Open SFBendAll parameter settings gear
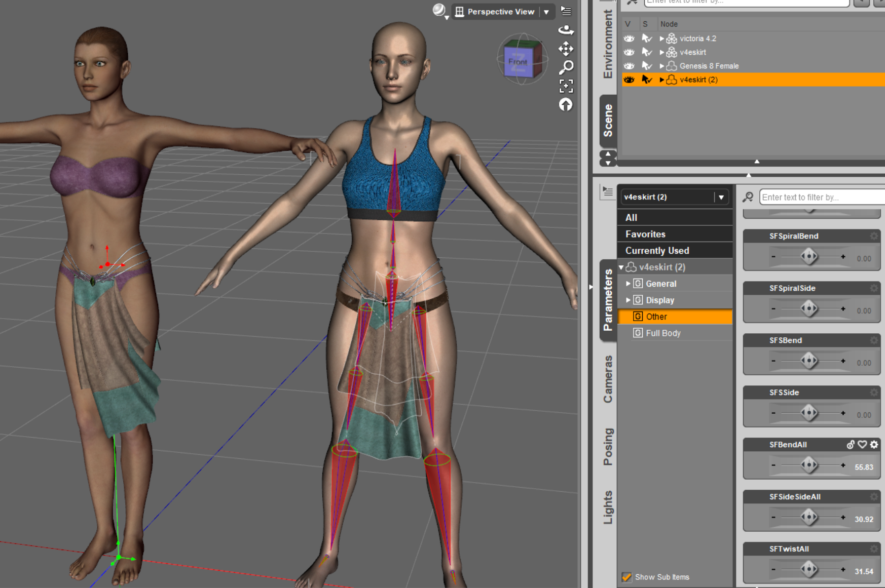 874,445
